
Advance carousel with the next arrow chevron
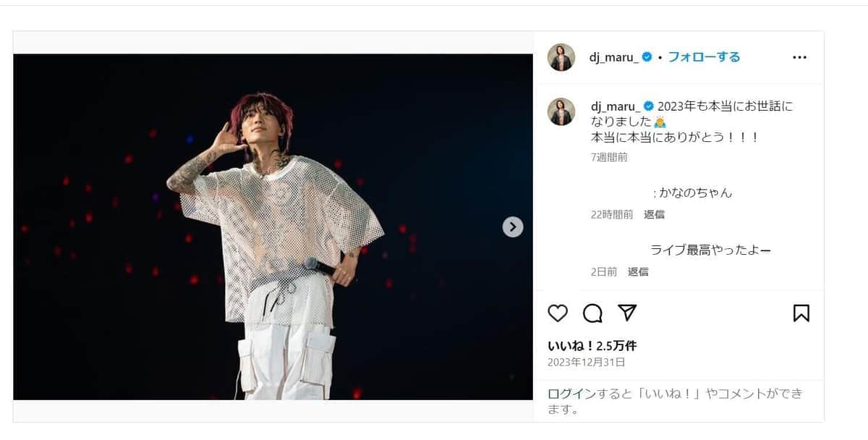click(512, 227)
